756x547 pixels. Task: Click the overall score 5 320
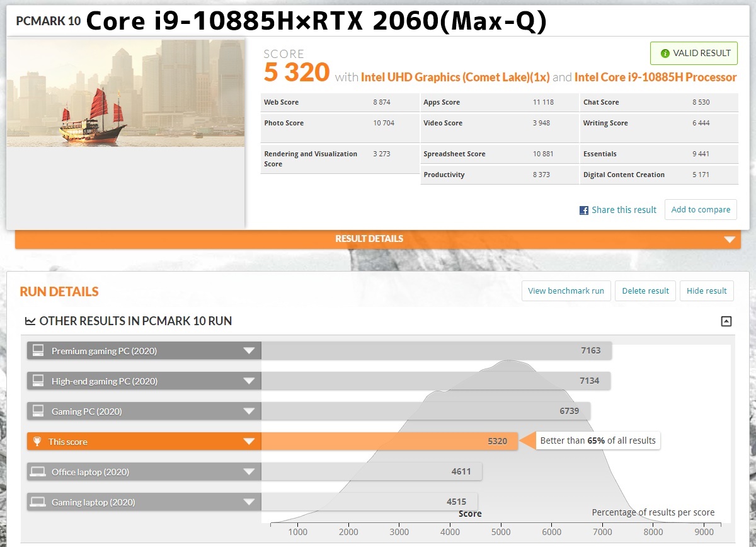pos(297,73)
